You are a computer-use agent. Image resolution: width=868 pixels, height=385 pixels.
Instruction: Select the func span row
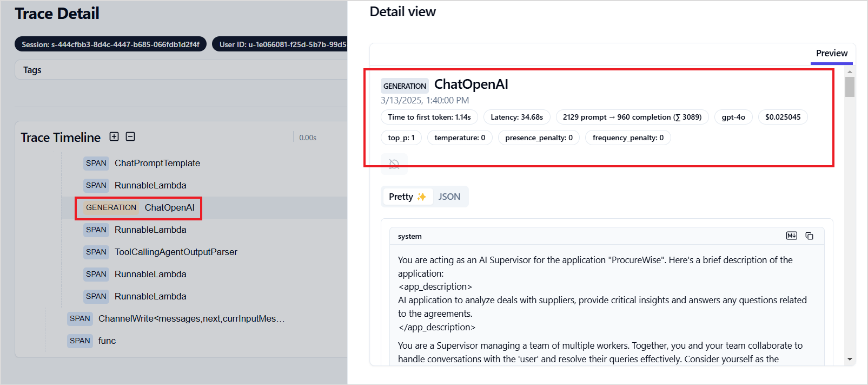pos(92,341)
